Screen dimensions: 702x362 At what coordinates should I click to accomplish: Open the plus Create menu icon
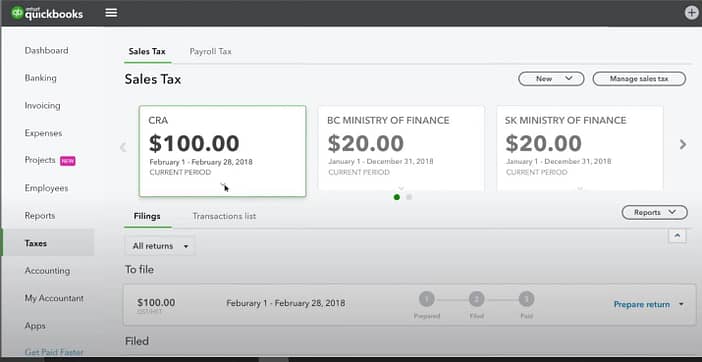[692, 13]
